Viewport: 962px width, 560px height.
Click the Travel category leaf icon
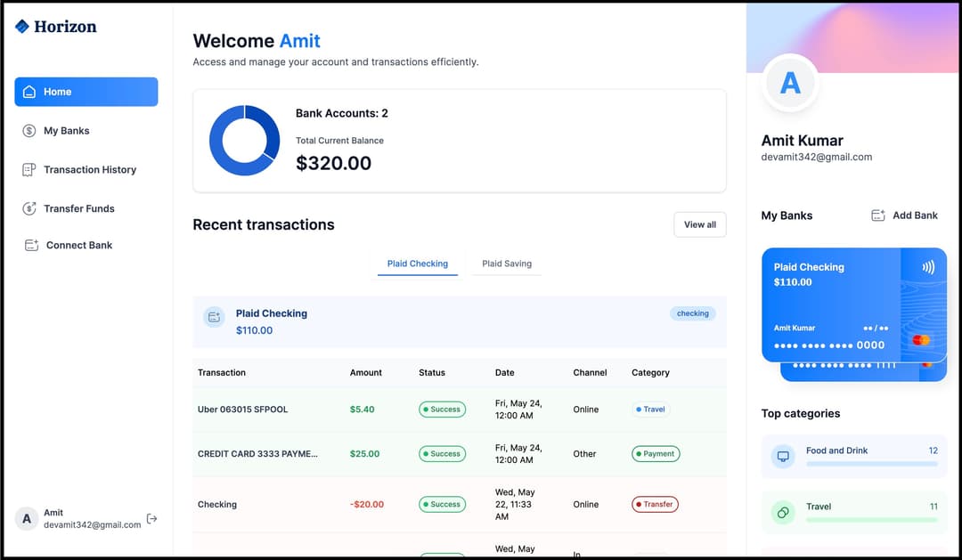point(782,513)
